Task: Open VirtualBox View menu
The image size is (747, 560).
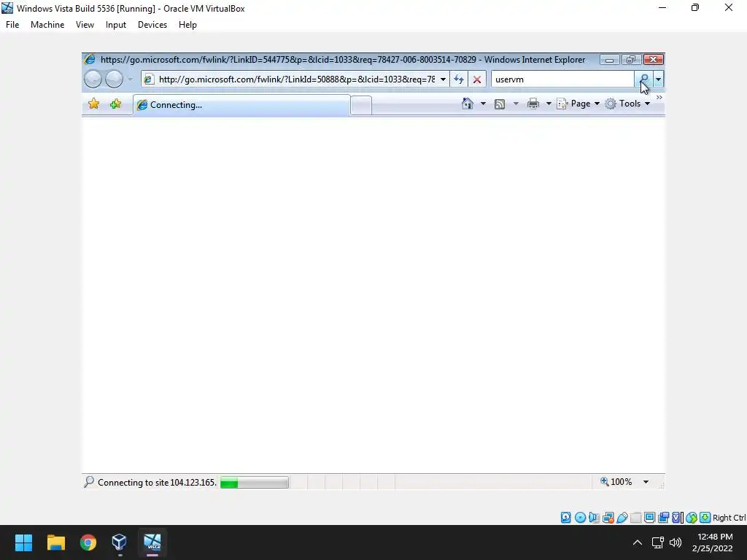Action: (x=85, y=25)
